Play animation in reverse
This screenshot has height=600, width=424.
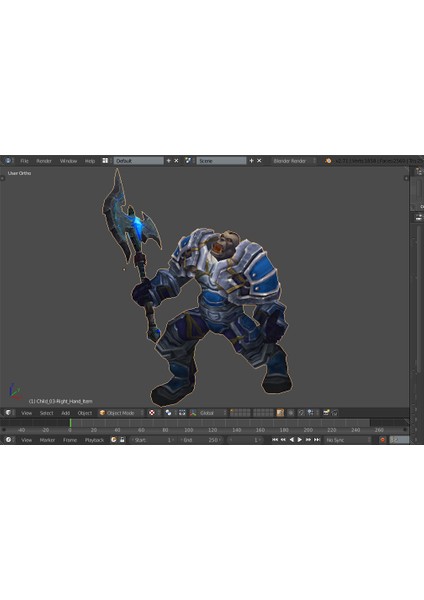point(292,440)
